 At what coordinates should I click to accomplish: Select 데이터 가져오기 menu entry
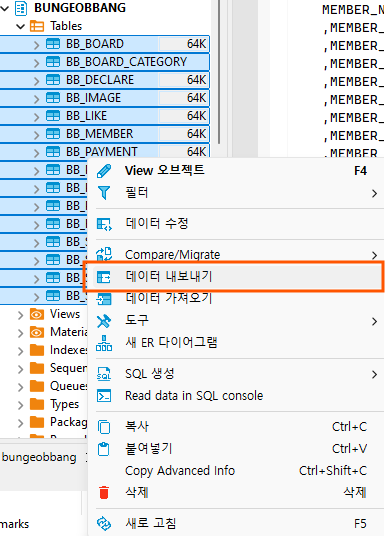coord(236,299)
